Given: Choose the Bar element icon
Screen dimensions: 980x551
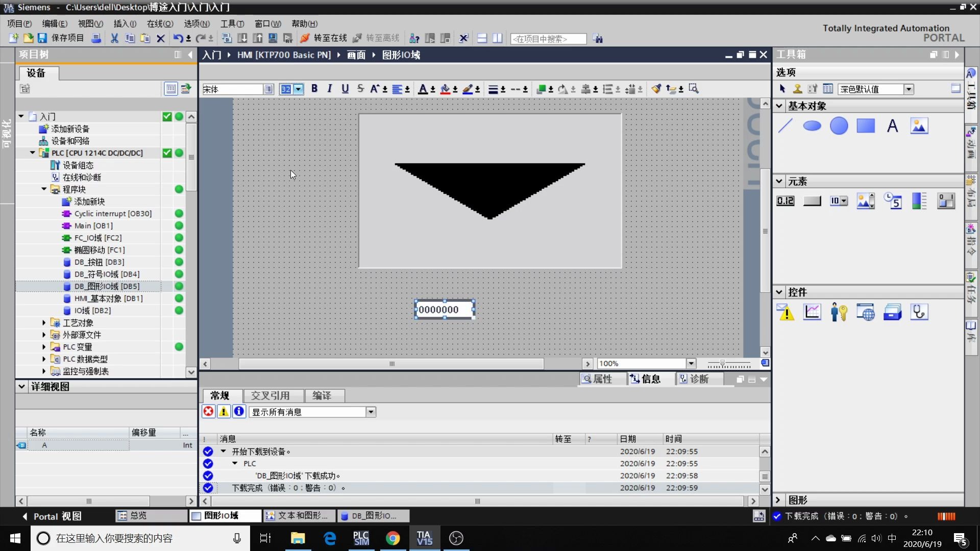Looking at the screenshot, I should click(919, 201).
